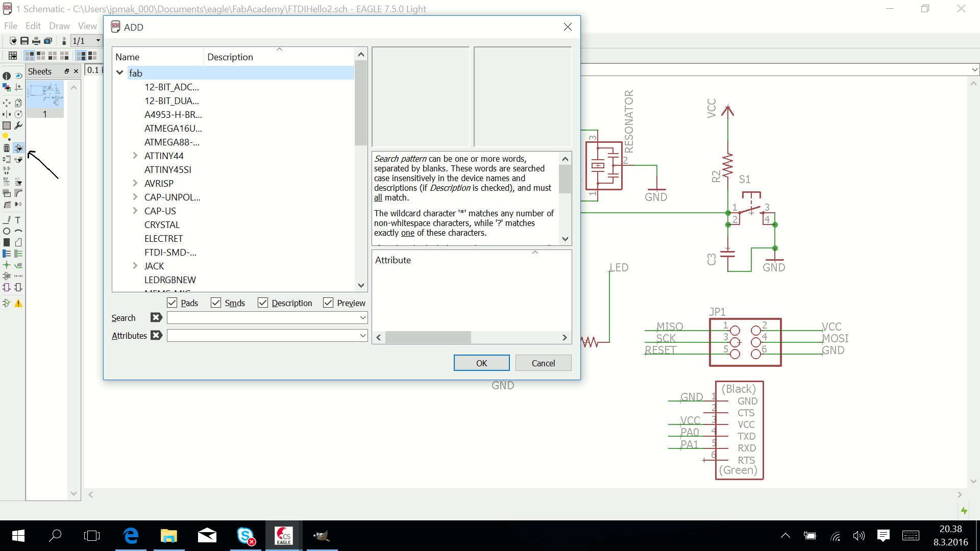980x551 pixels.
Task: Select the Text tool
Action: pyautogui.click(x=18, y=220)
